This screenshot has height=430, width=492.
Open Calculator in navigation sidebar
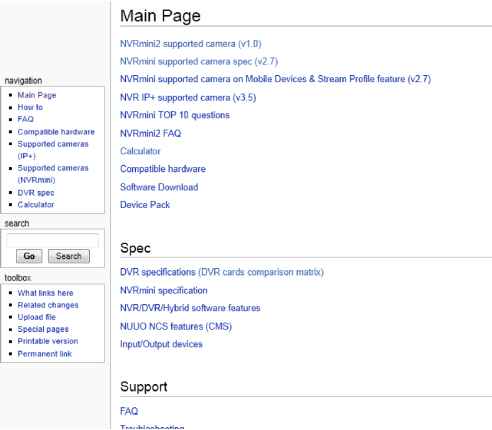(x=36, y=204)
